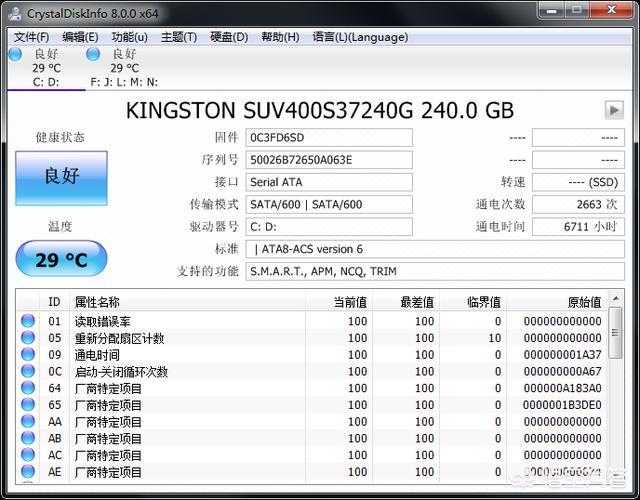Select the F: J: L: M: N: disk tab

click(x=124, y=68)
